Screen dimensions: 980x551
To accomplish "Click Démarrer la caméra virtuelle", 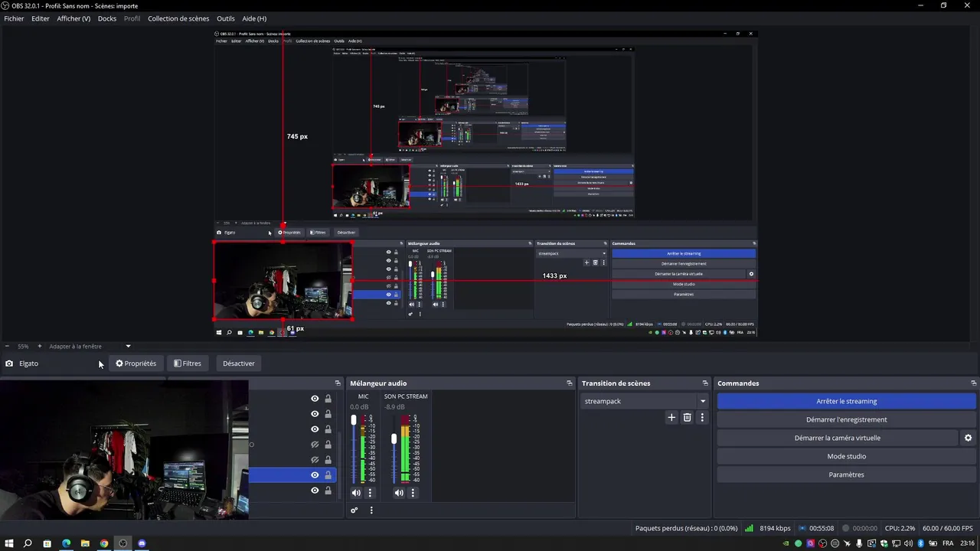I will tap(838, 438).
